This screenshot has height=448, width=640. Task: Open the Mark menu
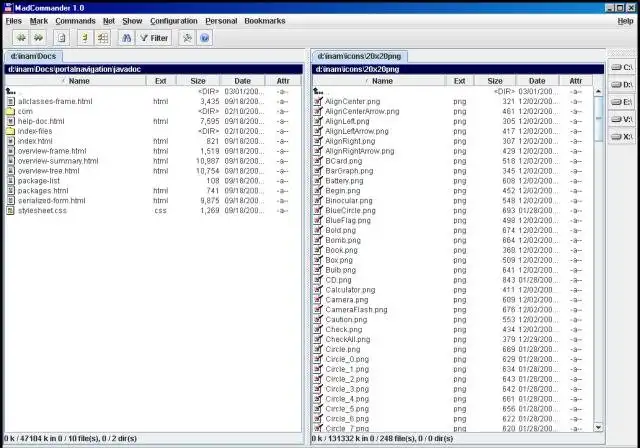pos(39,21)
